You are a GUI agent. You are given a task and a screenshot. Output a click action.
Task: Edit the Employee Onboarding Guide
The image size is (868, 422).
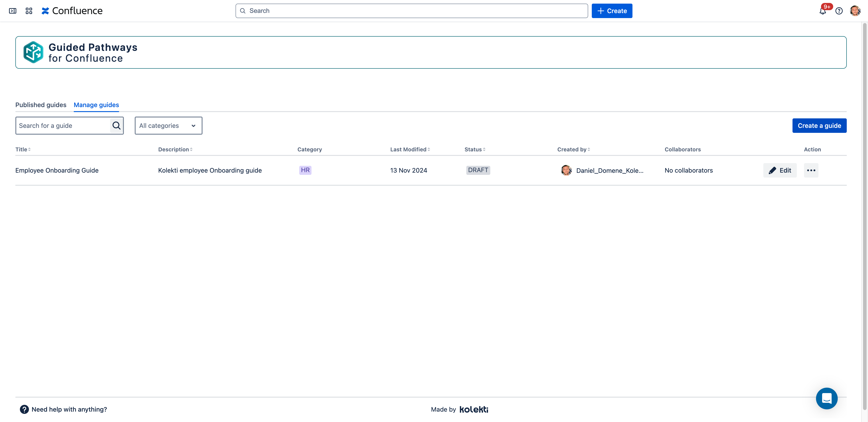(x=780, y=170)
